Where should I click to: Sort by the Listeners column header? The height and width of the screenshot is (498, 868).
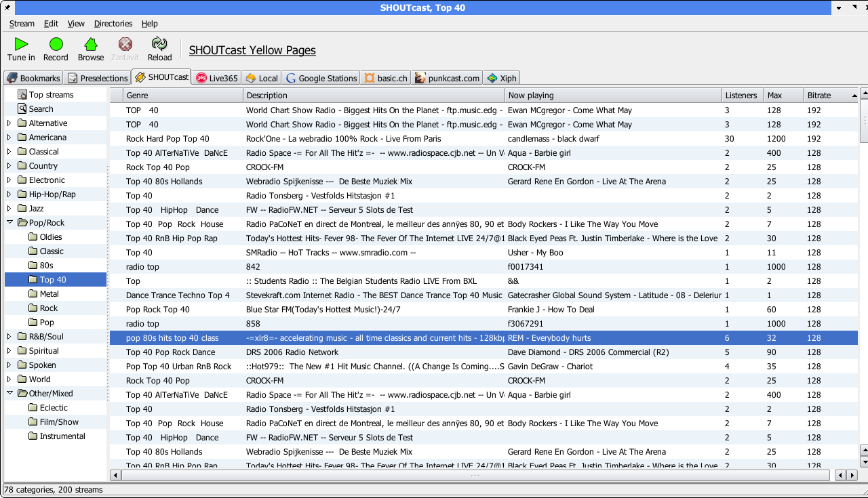[x=743, y=96]
